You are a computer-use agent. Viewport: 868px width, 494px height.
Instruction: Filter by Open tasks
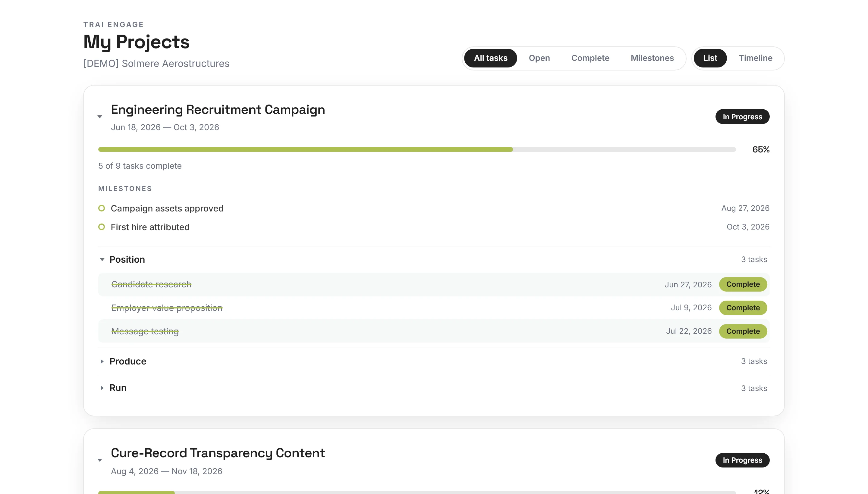pyautogui.click(x=539, y=58)
